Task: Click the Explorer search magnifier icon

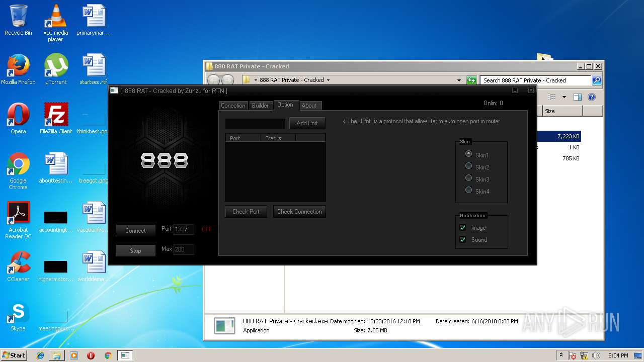Action: (x=596, y=80)
